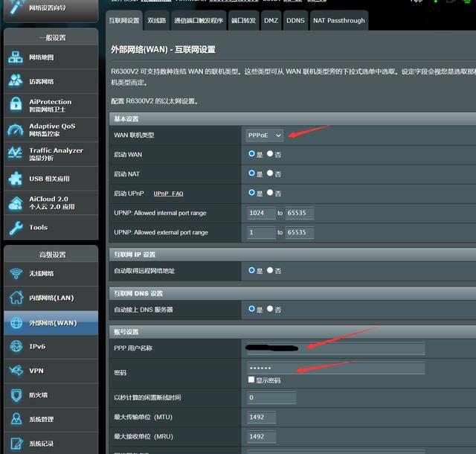Switch to 双线路 tab
Viewport: 476px width, 454px height.
[157, 21]
